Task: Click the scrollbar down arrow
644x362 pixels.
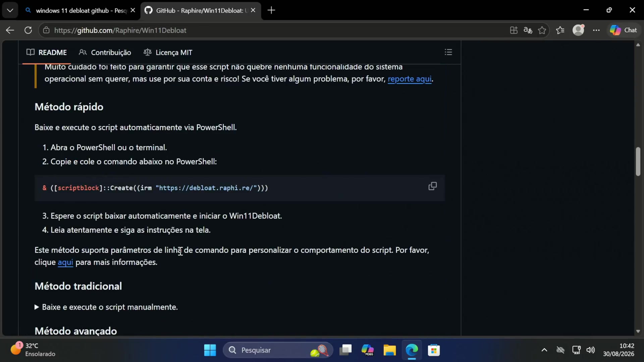Action: pos(638,331)
